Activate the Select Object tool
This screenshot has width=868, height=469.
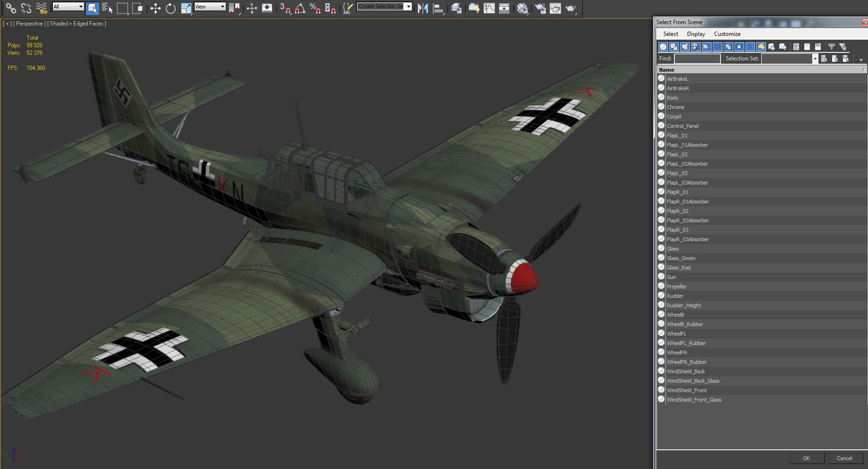pyautogui.click(x=92, y=8)
